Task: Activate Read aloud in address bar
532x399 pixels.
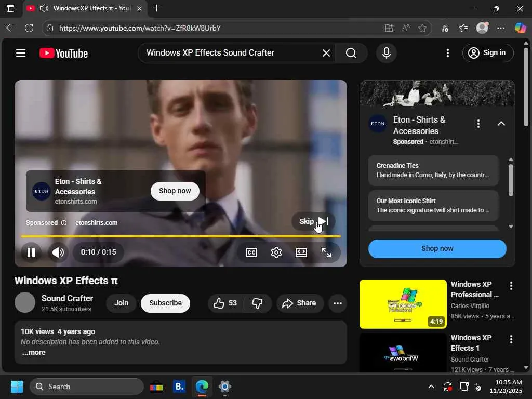Action: [405, 28]
